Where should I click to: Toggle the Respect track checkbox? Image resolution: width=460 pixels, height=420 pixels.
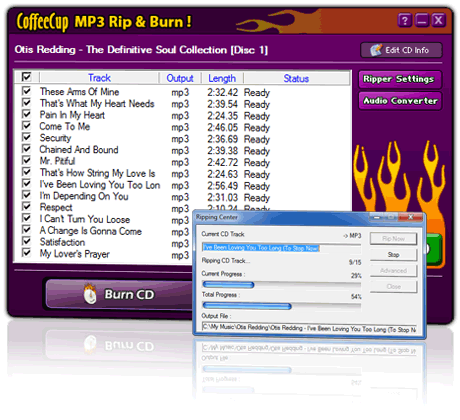pos(26,206)
